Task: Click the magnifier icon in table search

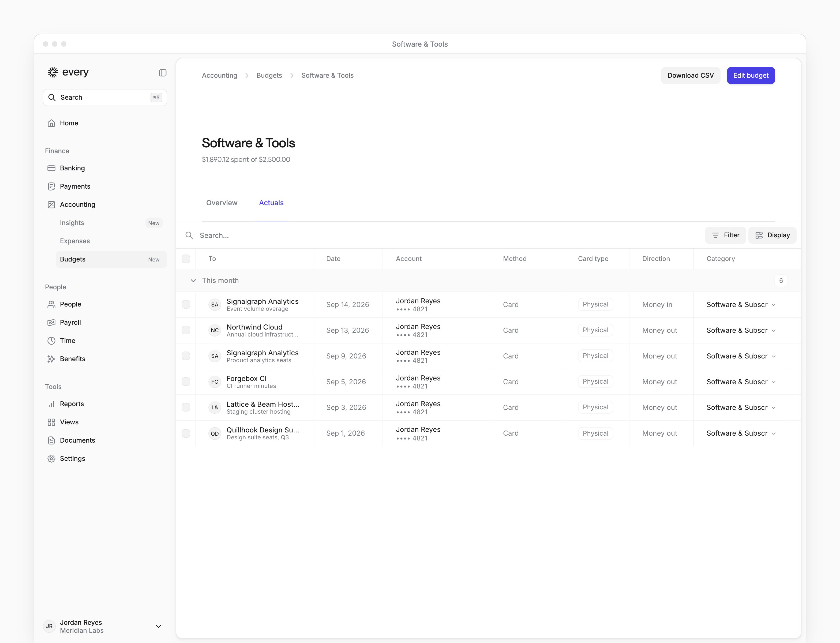Action: (x=189, y=235)
